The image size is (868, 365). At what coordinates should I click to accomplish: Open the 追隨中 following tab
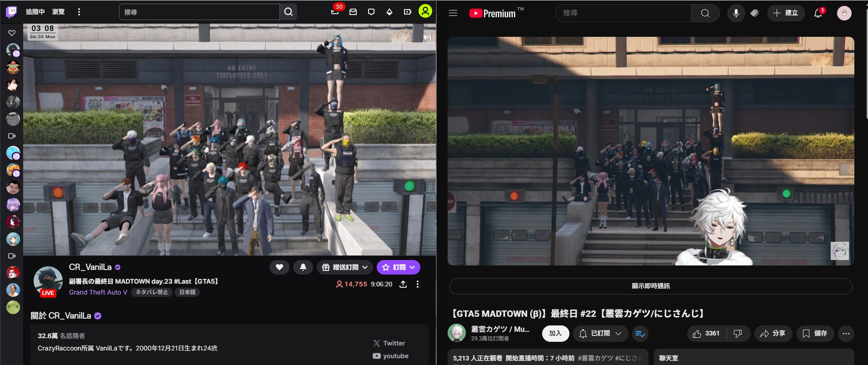point(35,12)
